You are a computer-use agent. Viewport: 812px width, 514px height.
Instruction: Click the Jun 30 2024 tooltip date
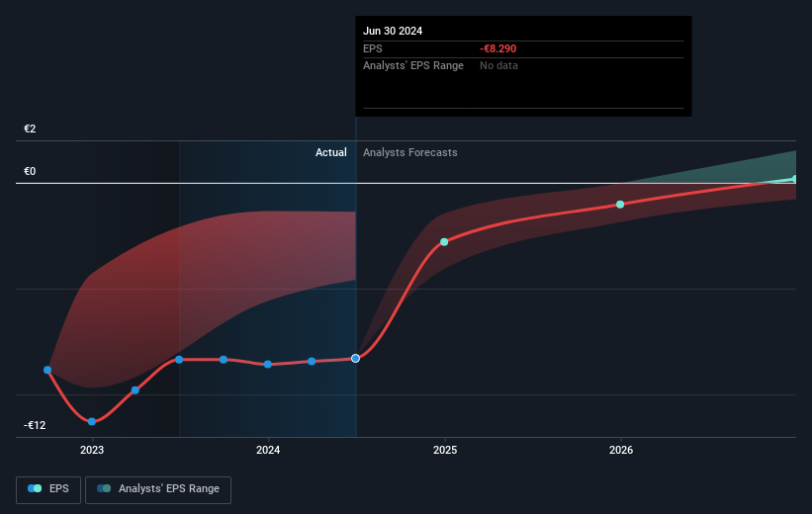click(393, 31)
